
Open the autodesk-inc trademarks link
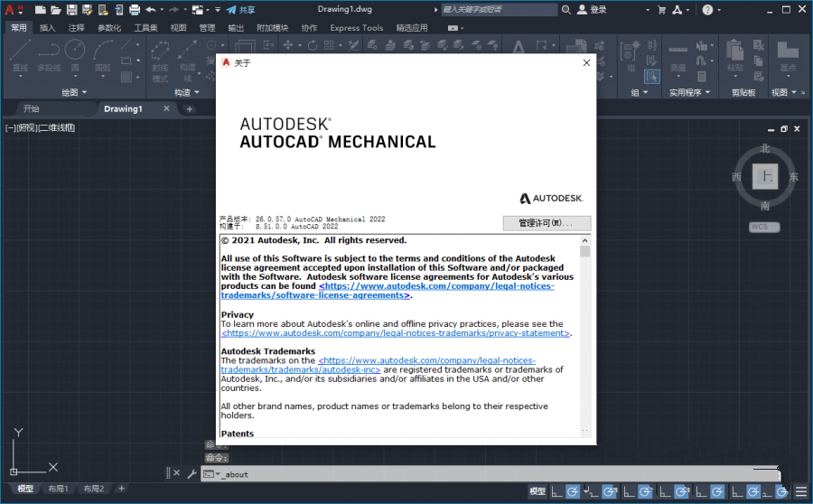(378, 365)
